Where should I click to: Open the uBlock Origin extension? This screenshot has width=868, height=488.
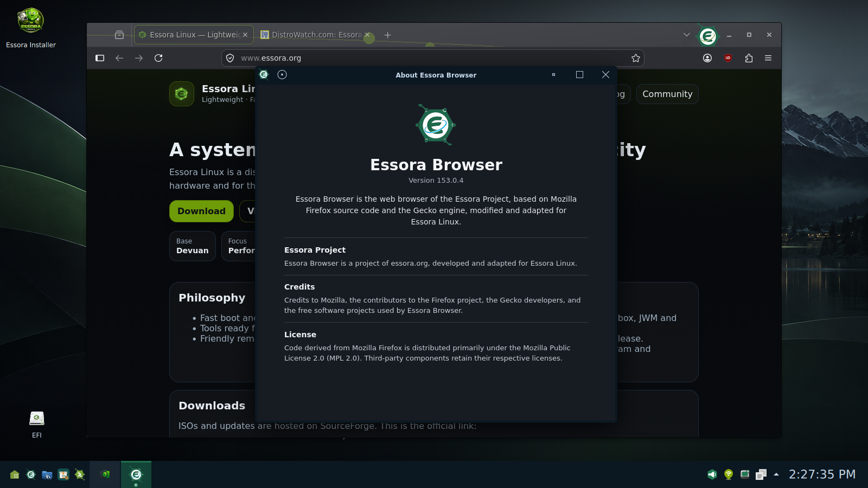[x=728, y=58]
